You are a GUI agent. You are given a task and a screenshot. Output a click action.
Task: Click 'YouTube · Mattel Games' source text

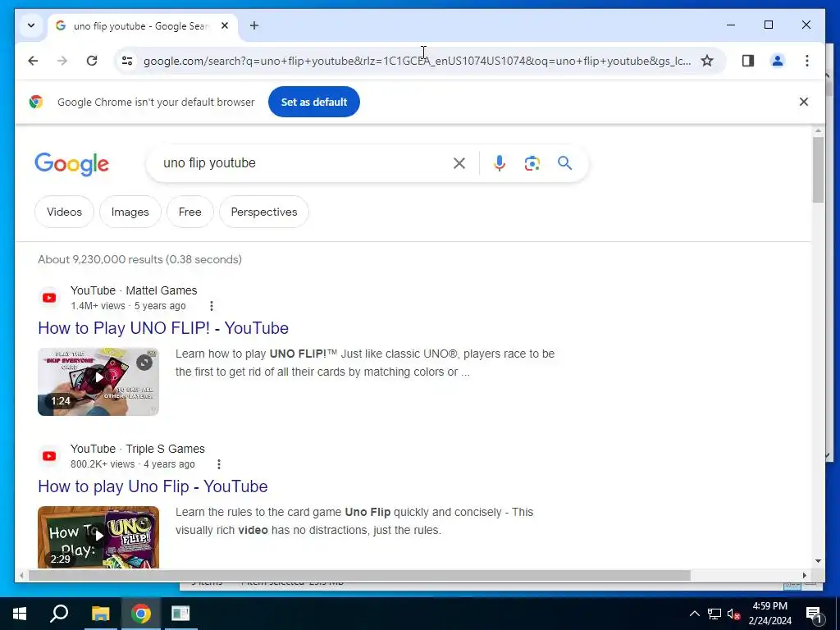tap(134, 290)
